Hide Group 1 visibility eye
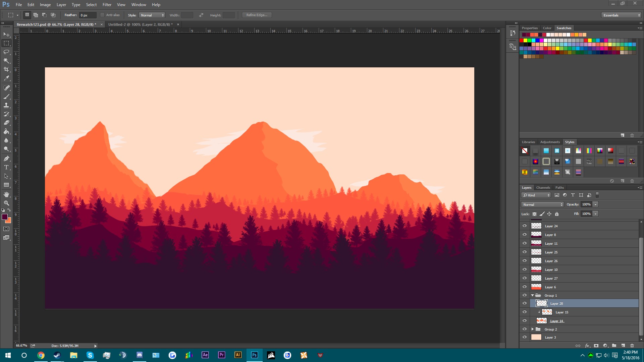644x362 pixels. click(x=525, y=295)
